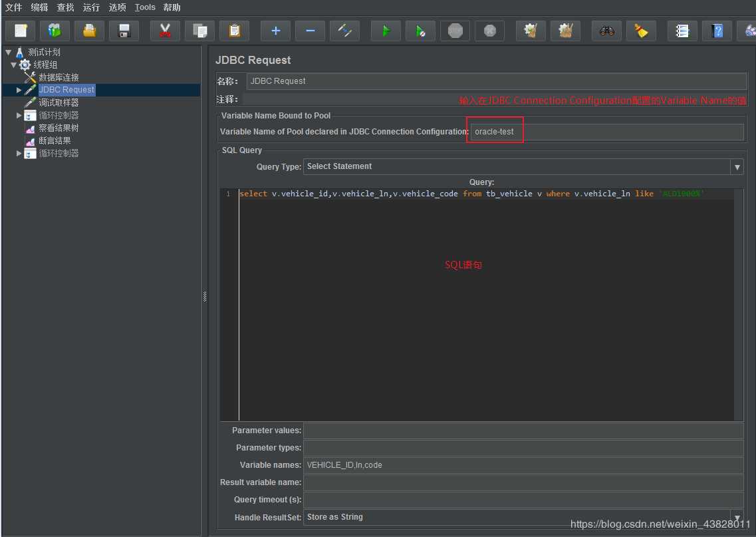Open the 运行 menu

[x=91, y=7]
